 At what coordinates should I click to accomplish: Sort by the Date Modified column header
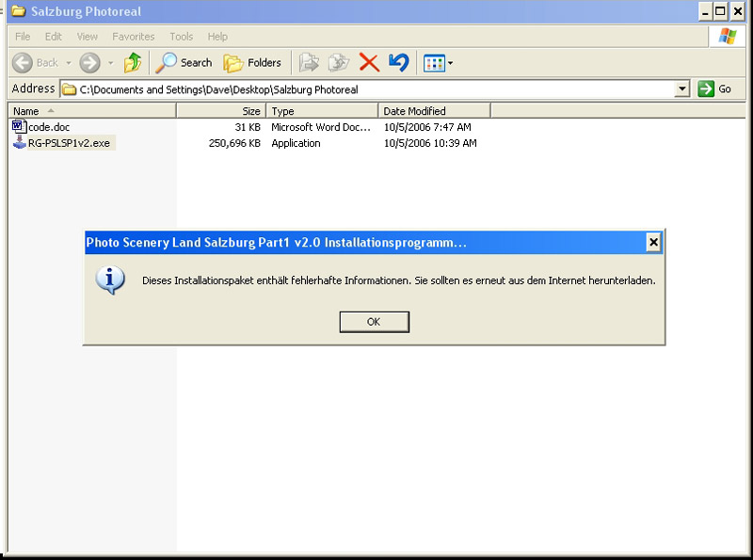(x=434, y=111)
